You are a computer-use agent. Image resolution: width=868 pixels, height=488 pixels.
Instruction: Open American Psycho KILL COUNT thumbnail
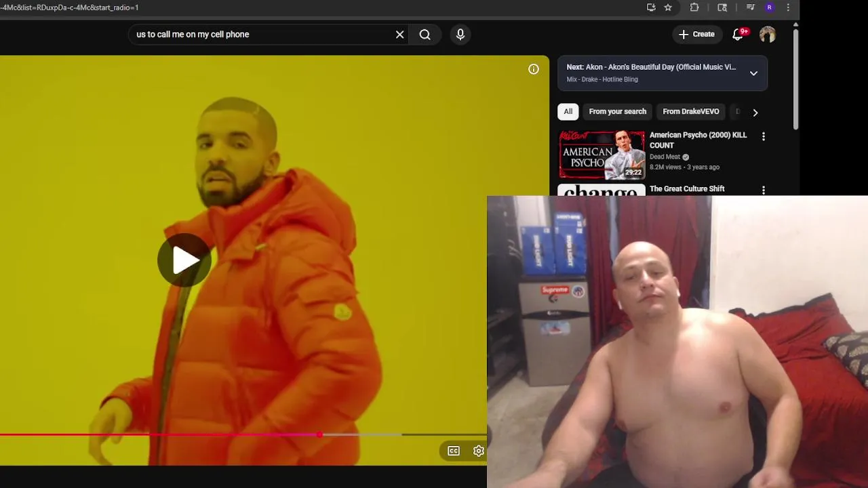601,155
